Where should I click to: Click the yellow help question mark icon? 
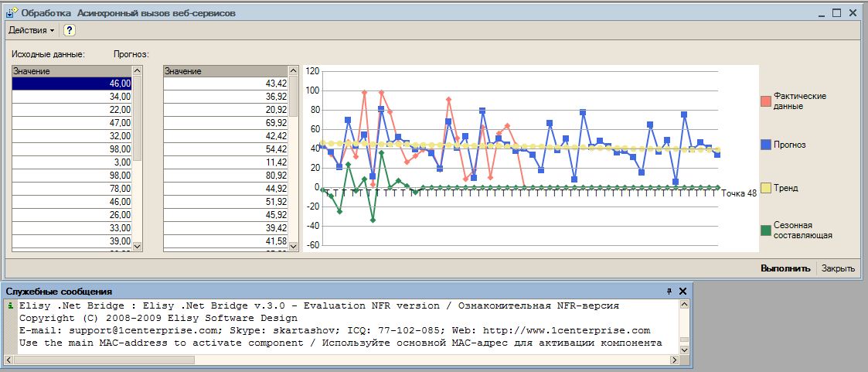[70, 30]
